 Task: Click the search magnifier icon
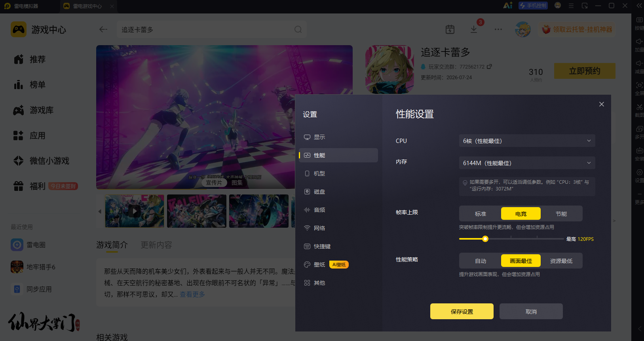[298, 30]
